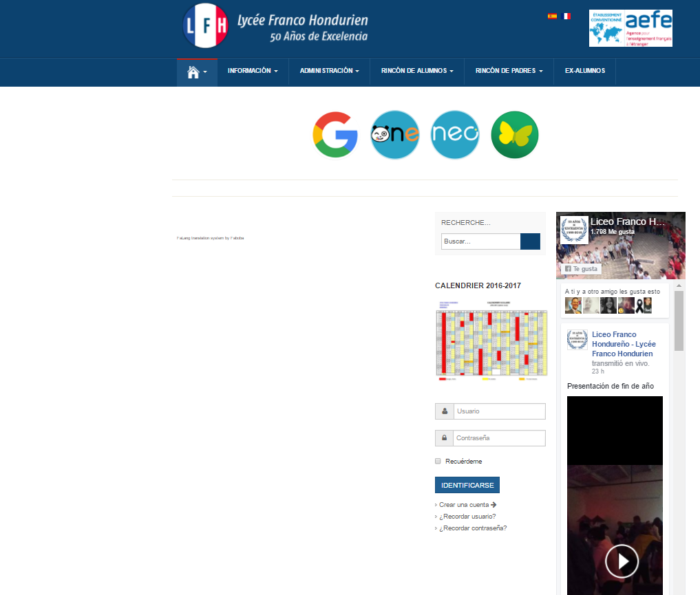Open the Liceo Franco H... page title

click(627, 221)
